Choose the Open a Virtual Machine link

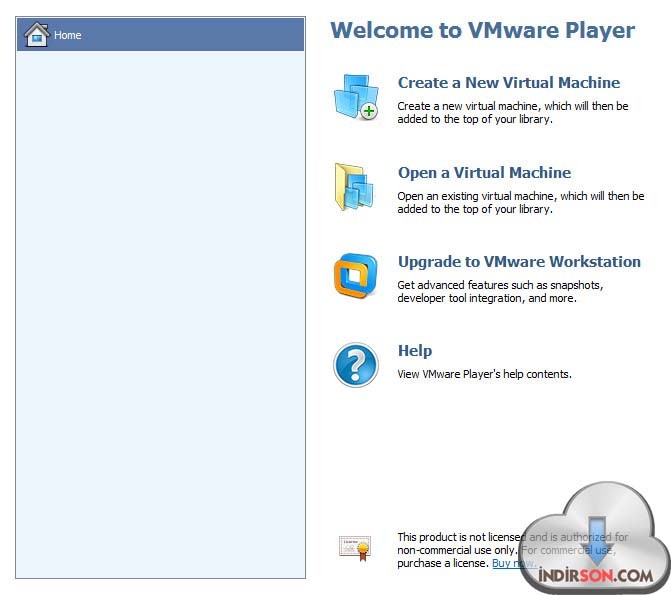(484, 173)
